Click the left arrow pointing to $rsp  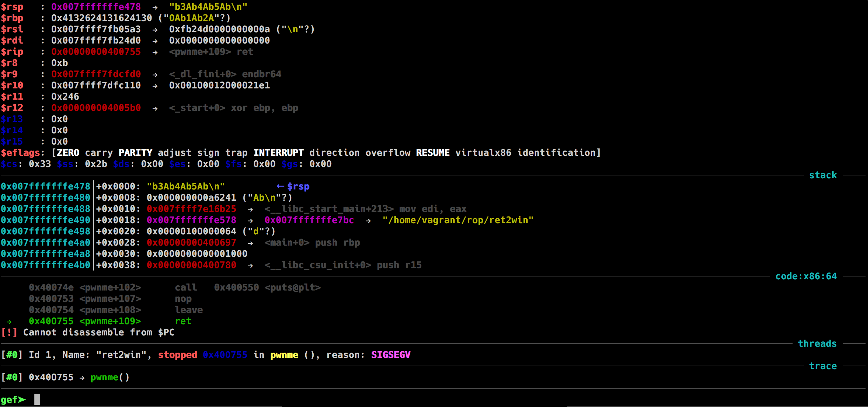[280, 186]
